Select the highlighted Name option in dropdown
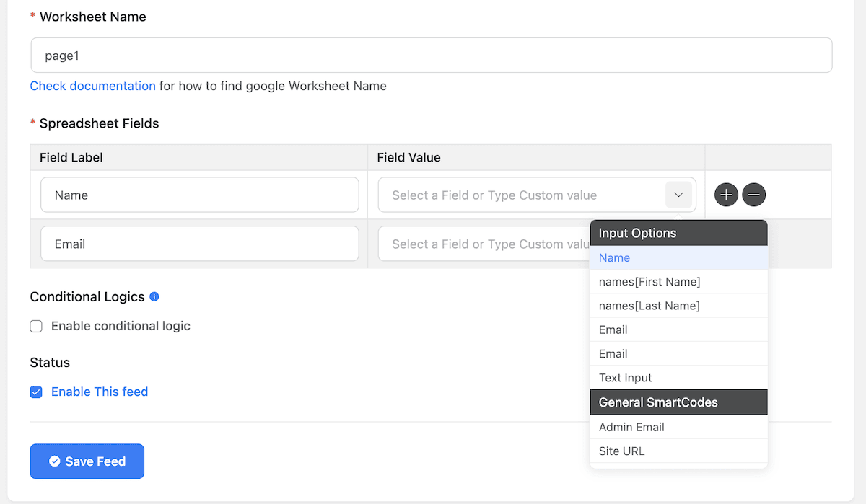866x504 pixels. pos(678,257)
